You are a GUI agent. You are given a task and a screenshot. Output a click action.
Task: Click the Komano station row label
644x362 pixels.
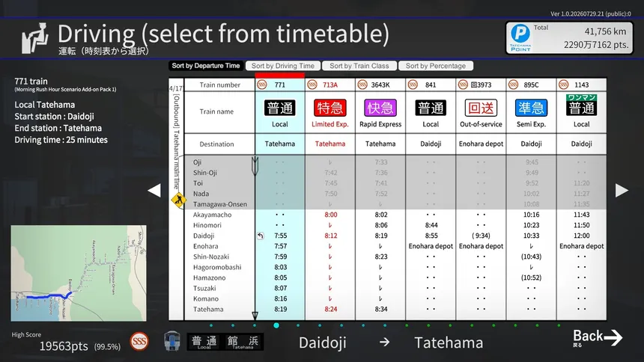click(x=206, y=298)
